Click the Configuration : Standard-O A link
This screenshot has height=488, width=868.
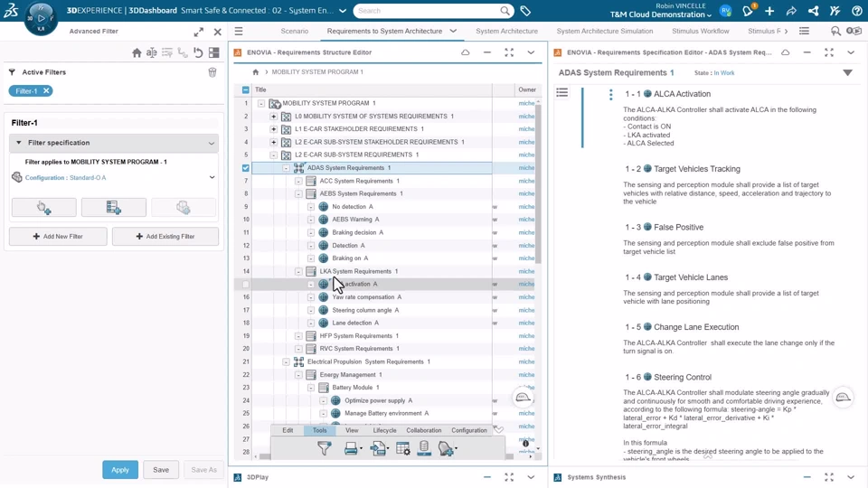65,178
